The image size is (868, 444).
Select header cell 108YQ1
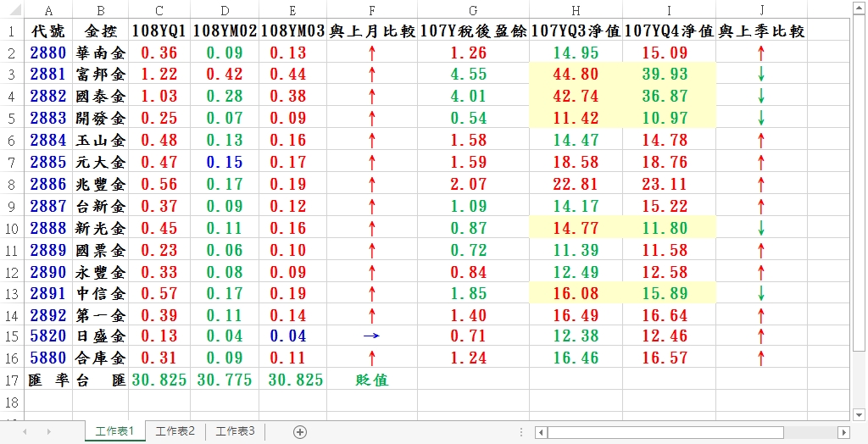click(159, 31)
